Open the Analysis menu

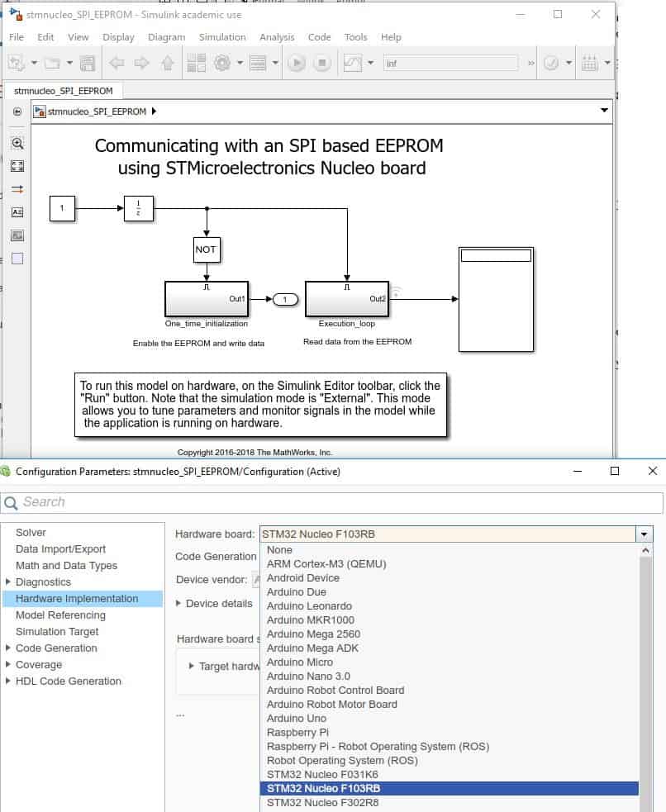coord(277,37)
